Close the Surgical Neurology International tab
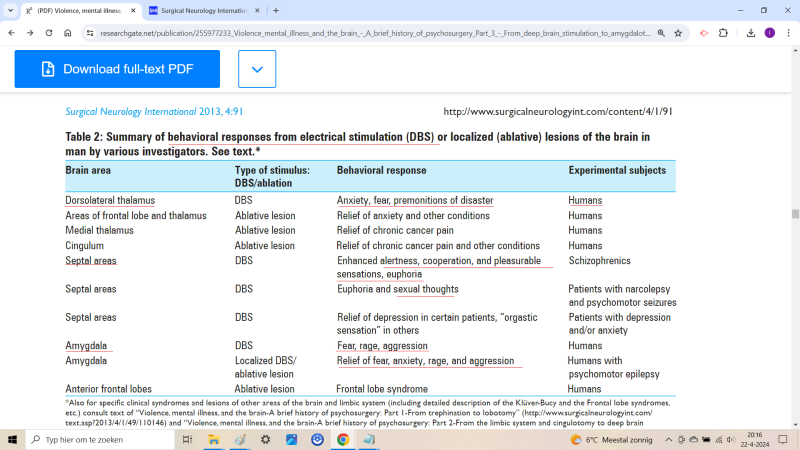 coord(257,10)
